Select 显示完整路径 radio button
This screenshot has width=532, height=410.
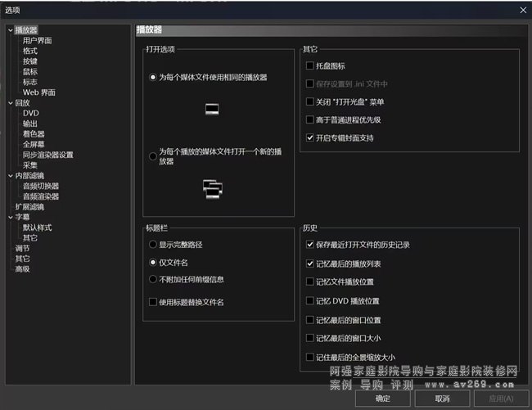153,244
